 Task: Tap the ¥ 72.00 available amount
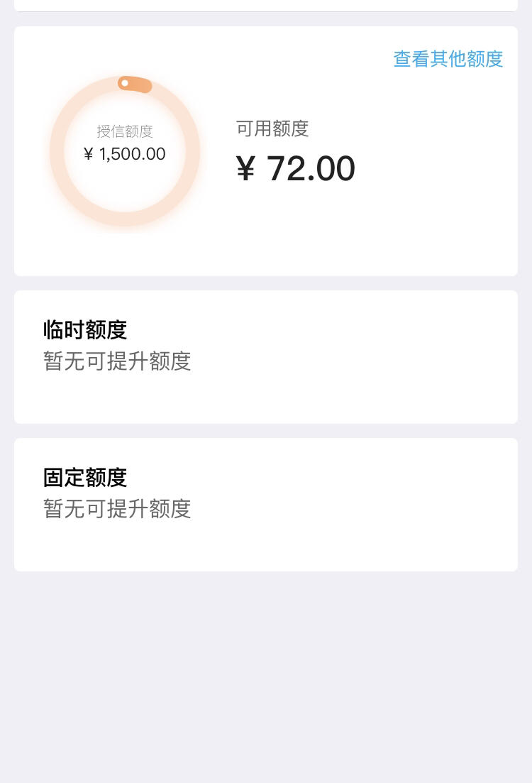click(296, 168)
